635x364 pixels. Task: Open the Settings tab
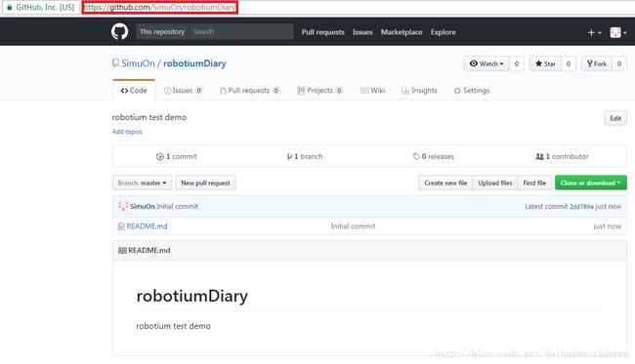pos(472,90)
